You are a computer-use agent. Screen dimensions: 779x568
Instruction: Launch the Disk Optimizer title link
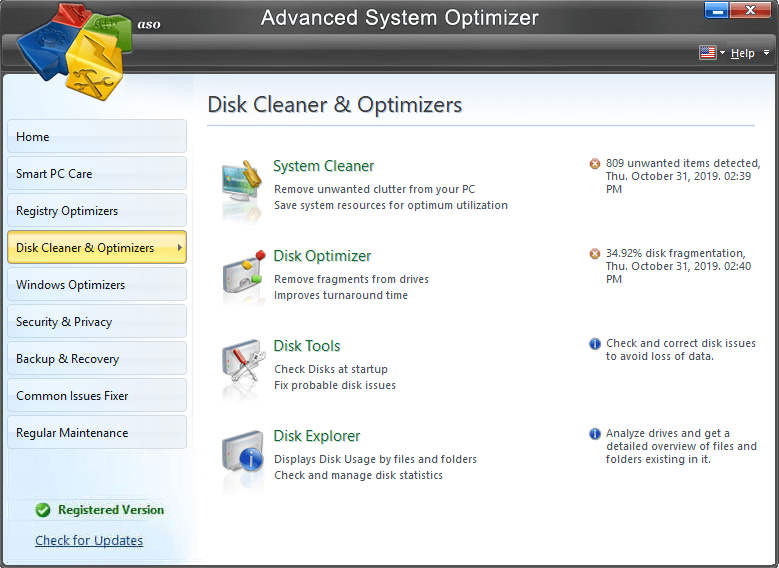(322, 256)
